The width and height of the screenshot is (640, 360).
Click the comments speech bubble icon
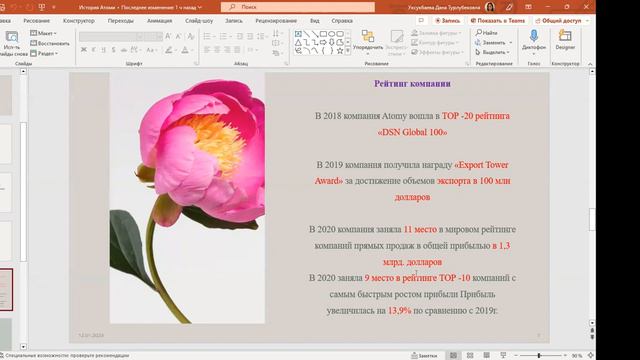[x=421, y=20]
